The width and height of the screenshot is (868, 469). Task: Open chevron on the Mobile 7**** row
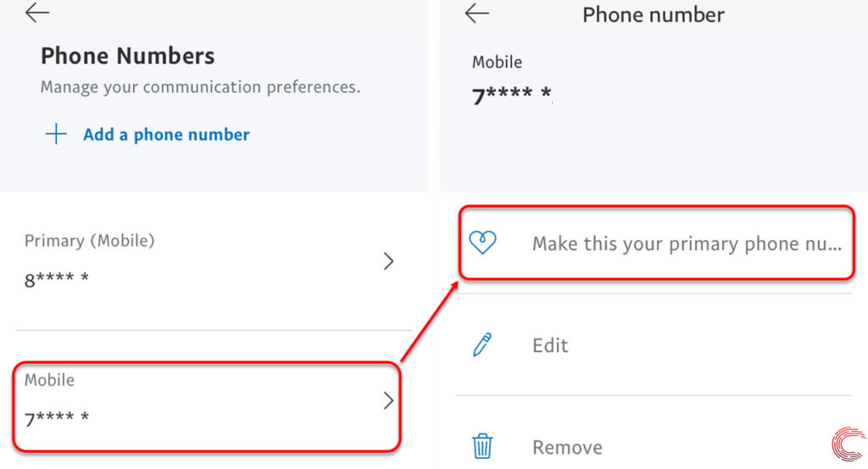pyautogui.click(x=388, y=400)
